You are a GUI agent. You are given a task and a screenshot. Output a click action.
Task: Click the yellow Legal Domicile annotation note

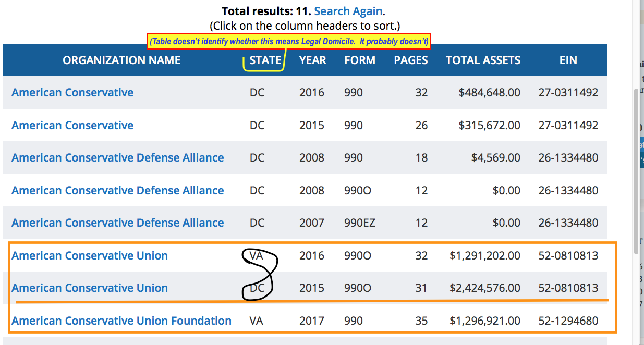[x=289, y=42]
